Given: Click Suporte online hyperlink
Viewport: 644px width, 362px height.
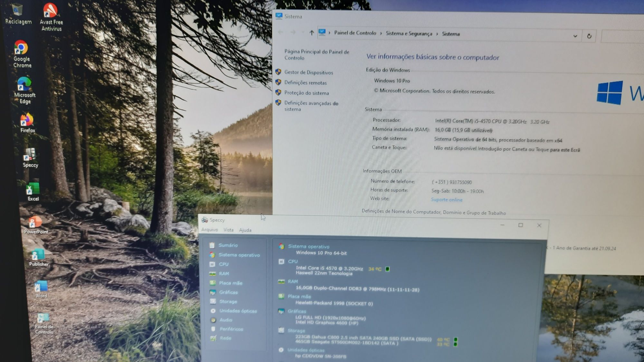Looking at the screenshot, I should 446,200.
